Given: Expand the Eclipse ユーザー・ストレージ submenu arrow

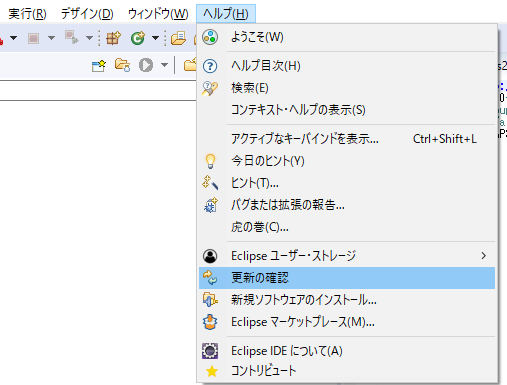Looking at the screenshot, I should point(483,256).
